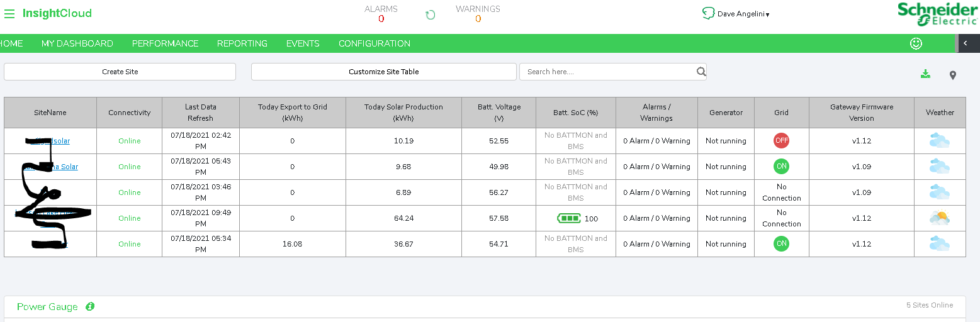This screenshot has width=980, height=322.
Task: Click the ON grid indicator for 07/18/2021 05:34 PM row
Action: pyautogui.click(x=781, y=244)
